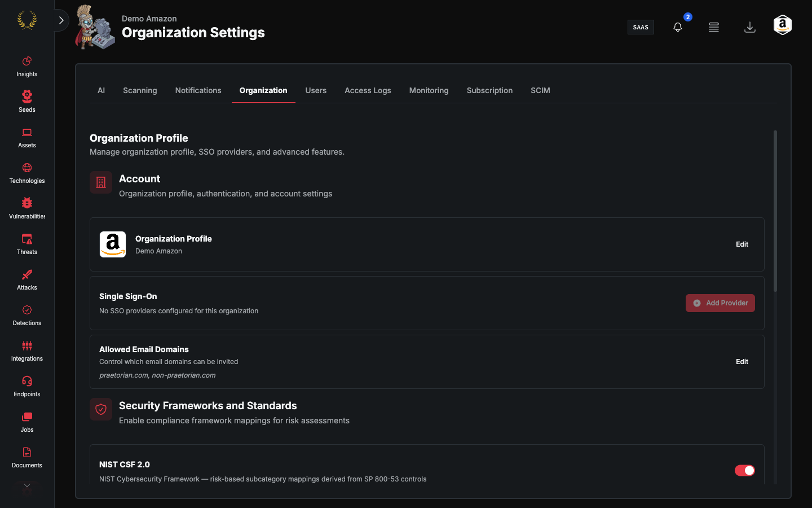
Task: Click the Account building icon
Action: (x=101, y=182)
